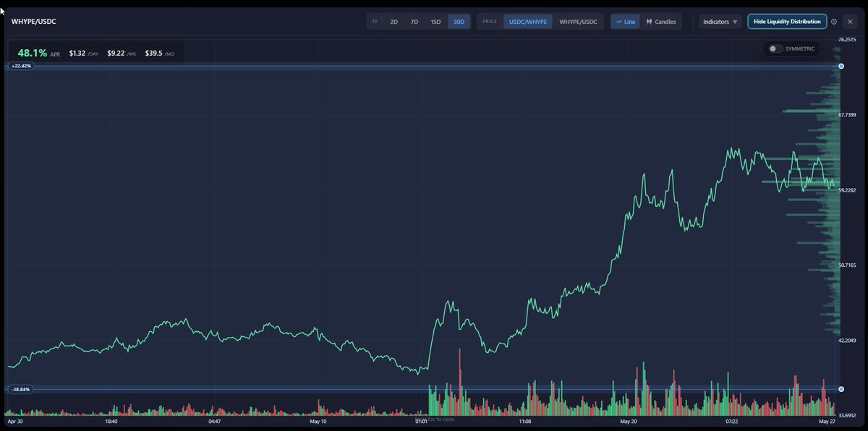This screenshot has width=868, height=431.
Task: Click the $9.22 per week value
Action: (116, 53)
